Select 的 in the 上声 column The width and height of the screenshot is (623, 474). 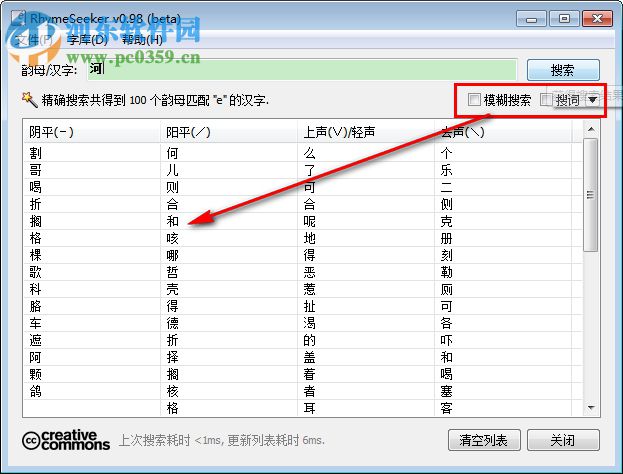tap(310, 340)
